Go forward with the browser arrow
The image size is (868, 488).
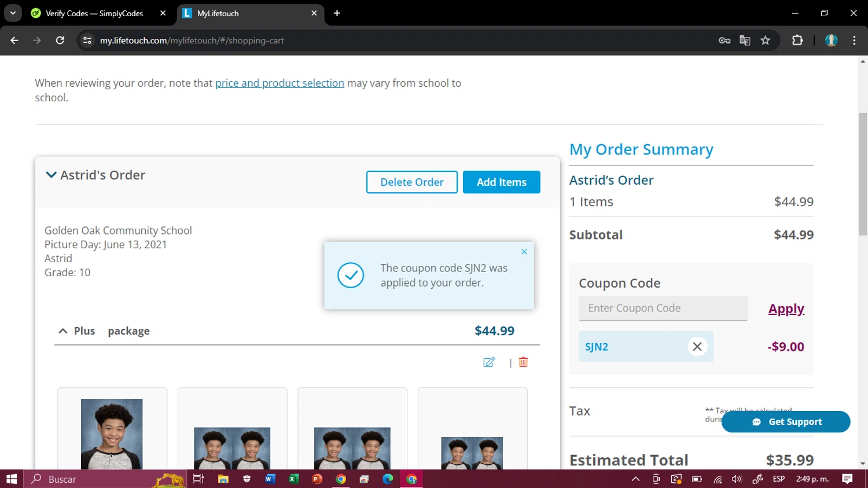pos(37,41)
